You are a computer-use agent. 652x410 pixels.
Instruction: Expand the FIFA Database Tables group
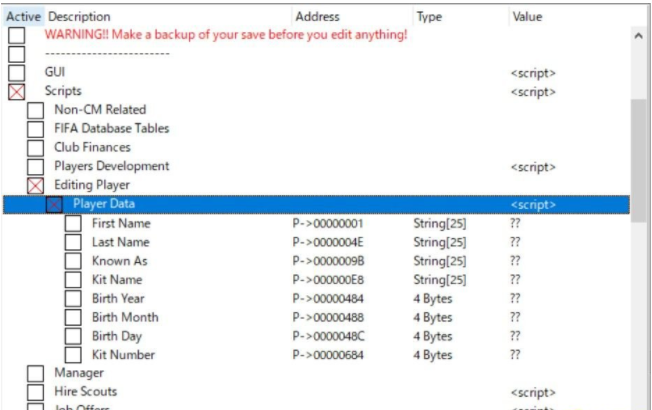[35, 129]
